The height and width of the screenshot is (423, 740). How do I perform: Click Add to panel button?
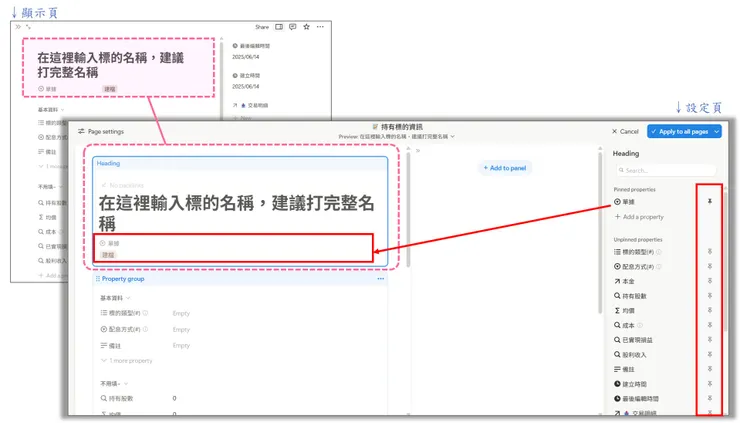point(505,168)
